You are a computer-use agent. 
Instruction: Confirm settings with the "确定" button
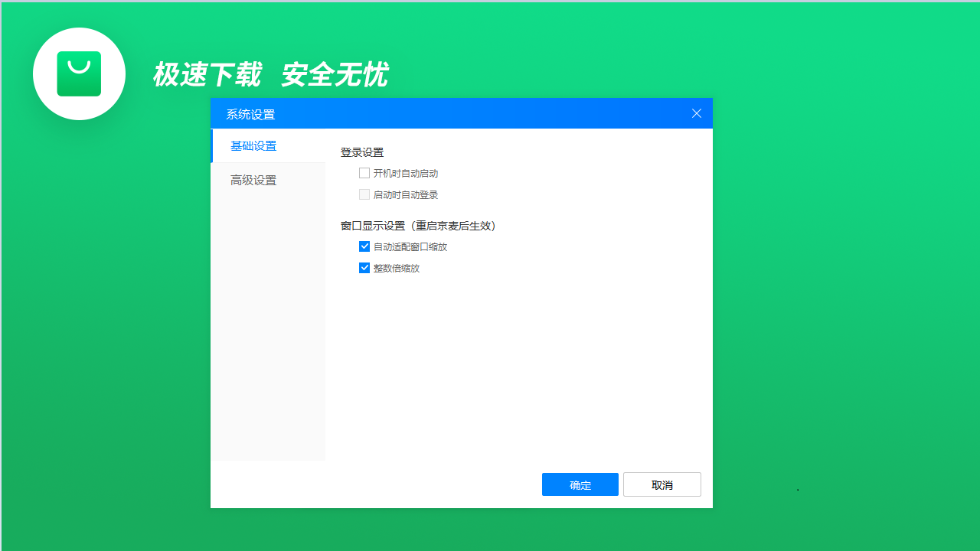580,484
